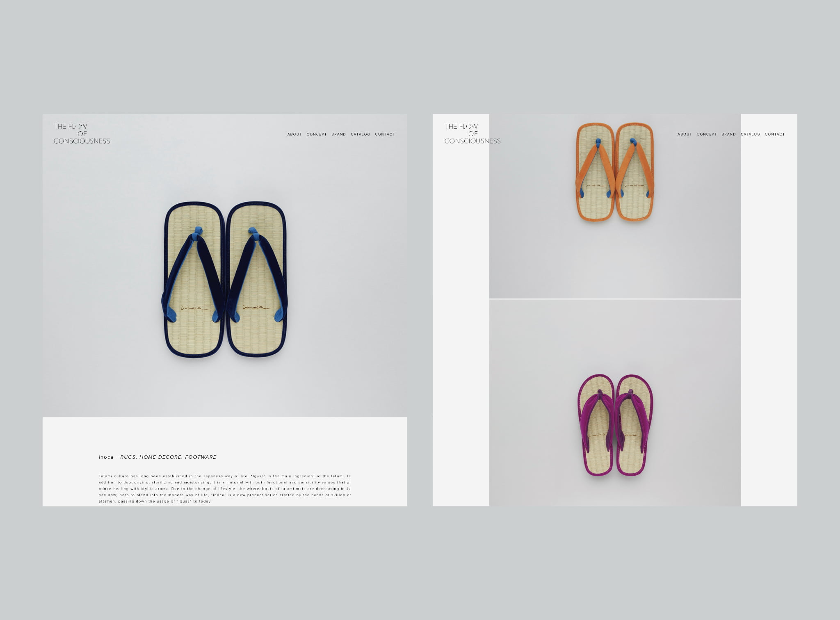Viewport: 840px width, 620px height.
Task: Click The Flow of Consciousness logo on navy sandal page
Action: (x=82, y=134)
